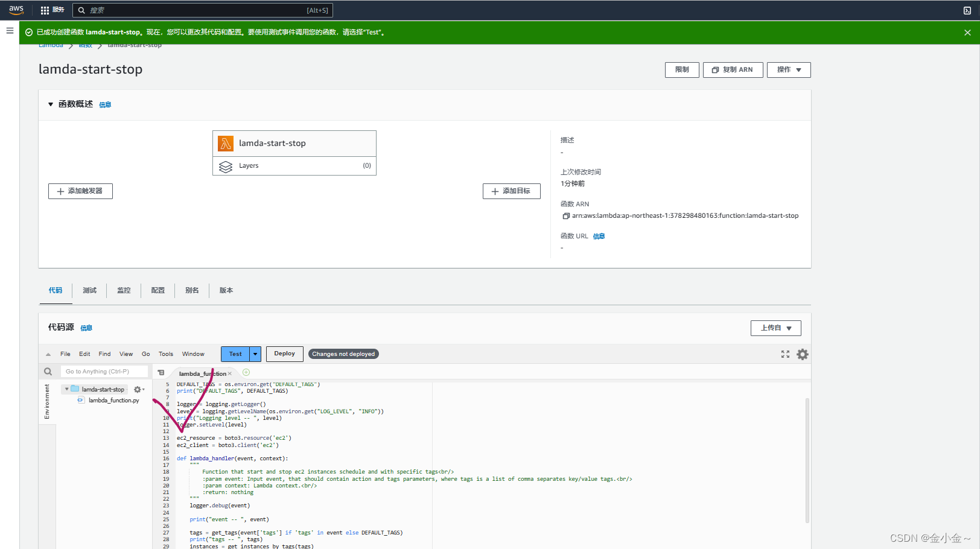Open the Edit menu in the editor
The image size is (980, 549).
84,354
